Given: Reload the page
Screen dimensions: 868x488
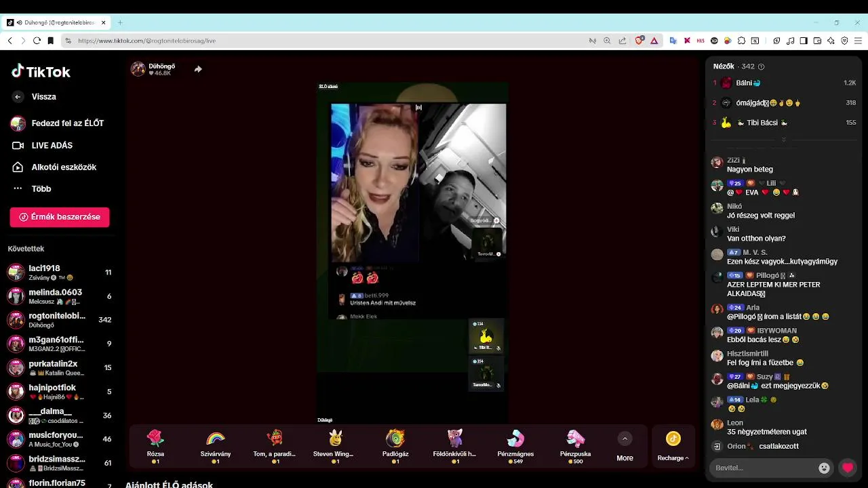Looking at the screenshot, I should pyautogui.click(x=37, y=41).
